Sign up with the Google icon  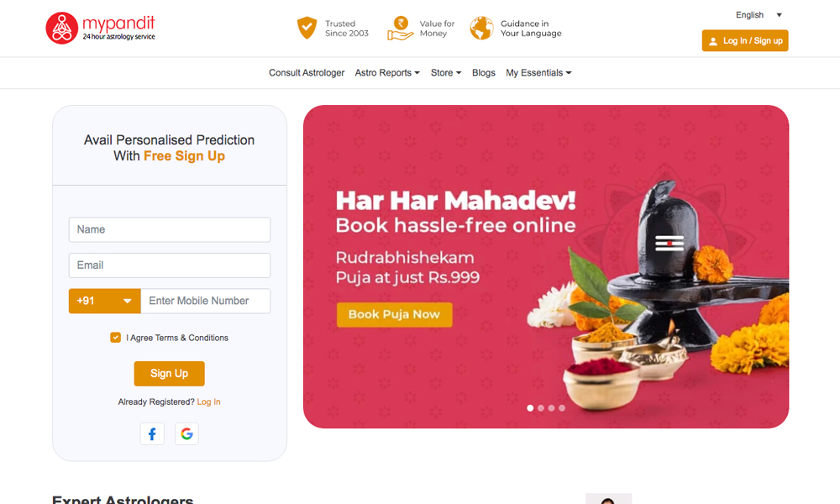[x=186, y=433]
